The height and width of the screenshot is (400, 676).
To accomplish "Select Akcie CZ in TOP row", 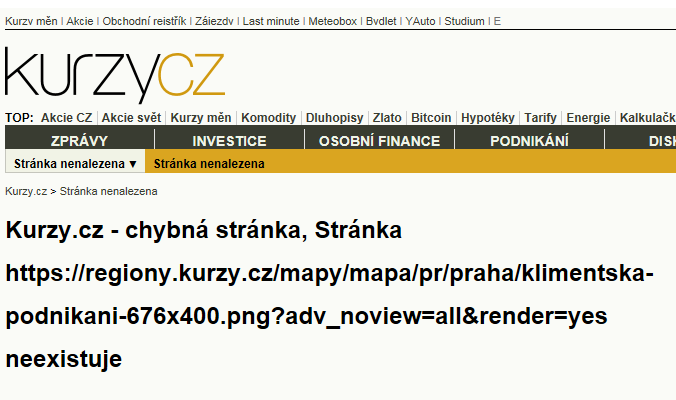I will 66,118.
